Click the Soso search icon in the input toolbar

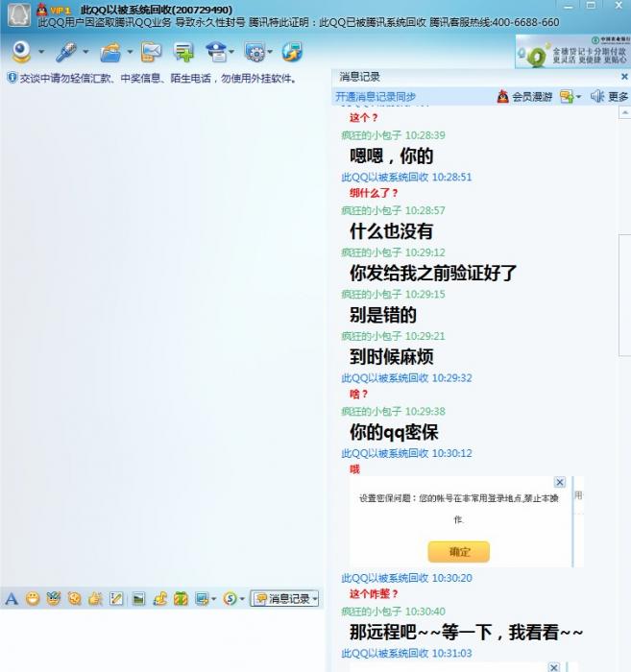(x=231, y=598)
